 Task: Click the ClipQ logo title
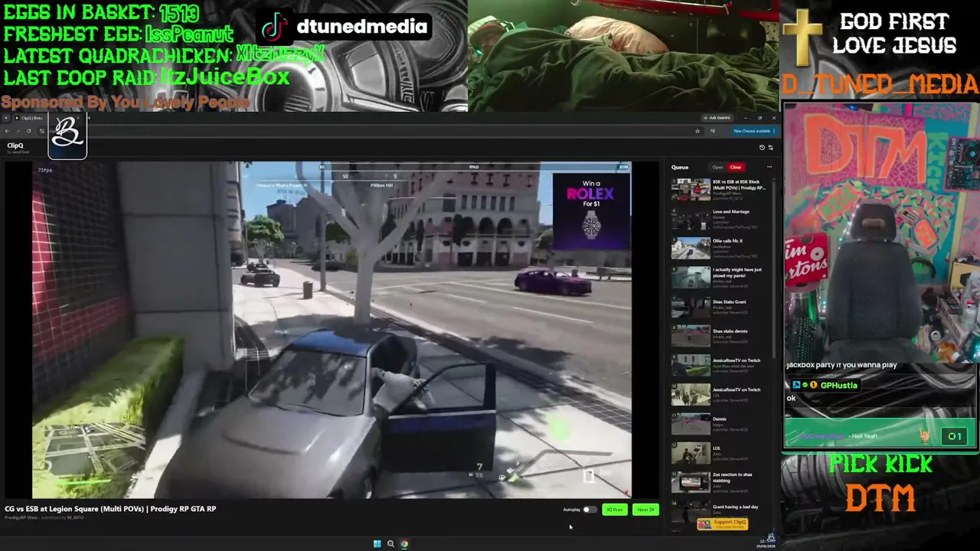pyautogui.click(x=15, y=145)
